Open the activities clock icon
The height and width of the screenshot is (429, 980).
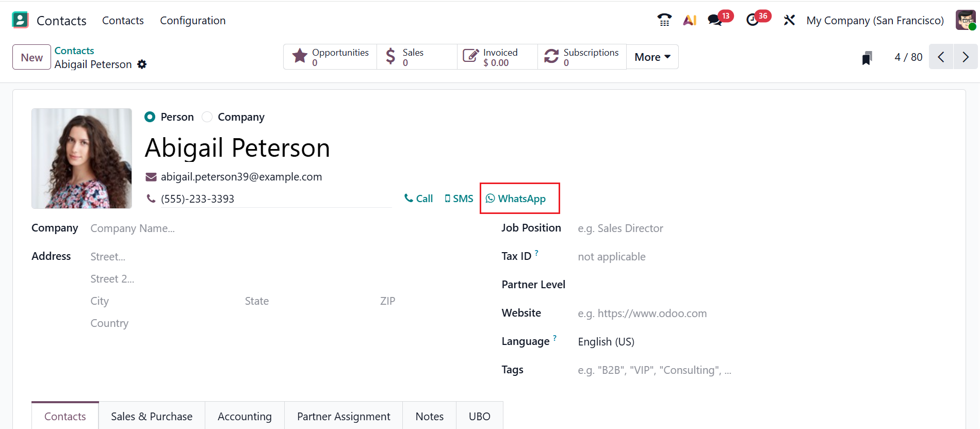(x=753, y=20)
